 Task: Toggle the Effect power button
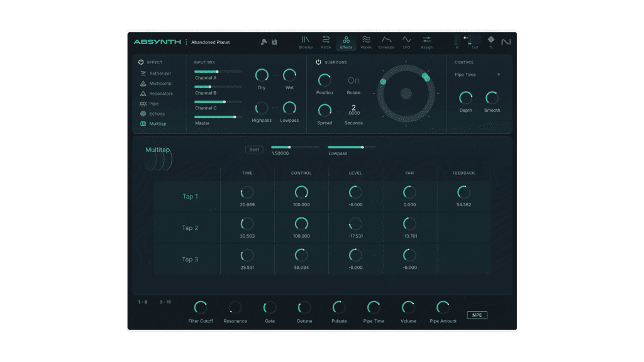click(x=141, y=62)
